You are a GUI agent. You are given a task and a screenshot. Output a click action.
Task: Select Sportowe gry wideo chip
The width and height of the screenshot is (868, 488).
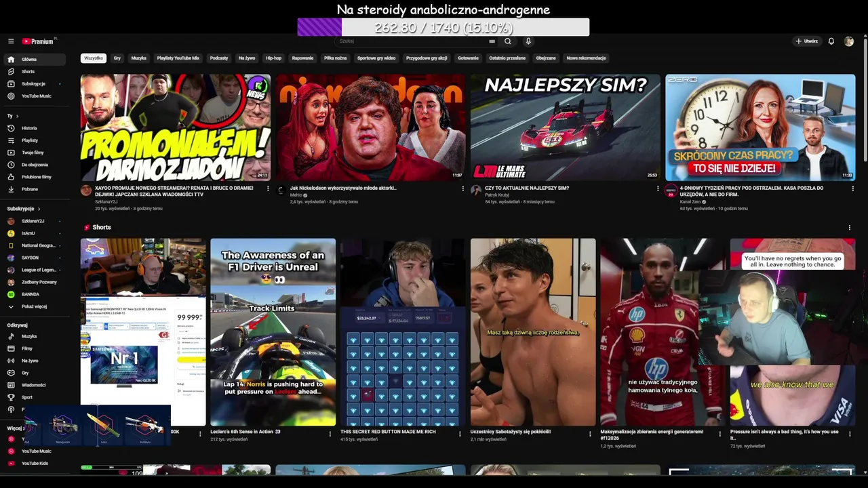click(x=376, y=58)
